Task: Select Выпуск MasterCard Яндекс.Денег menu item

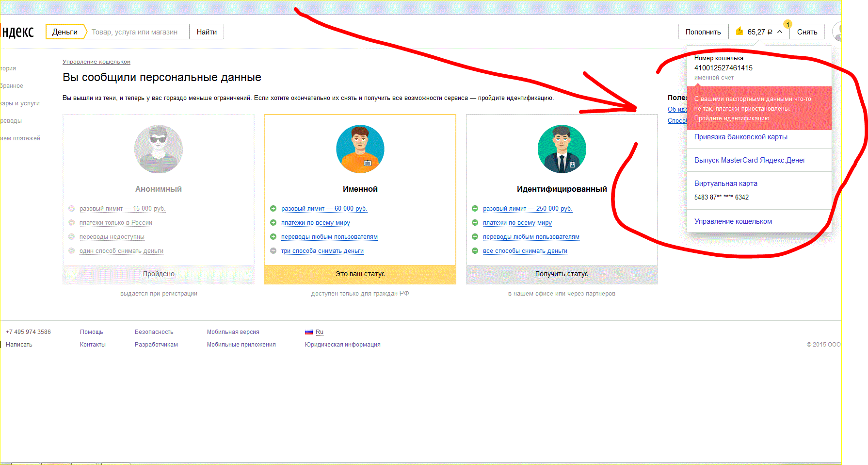Action: point(750,160)
